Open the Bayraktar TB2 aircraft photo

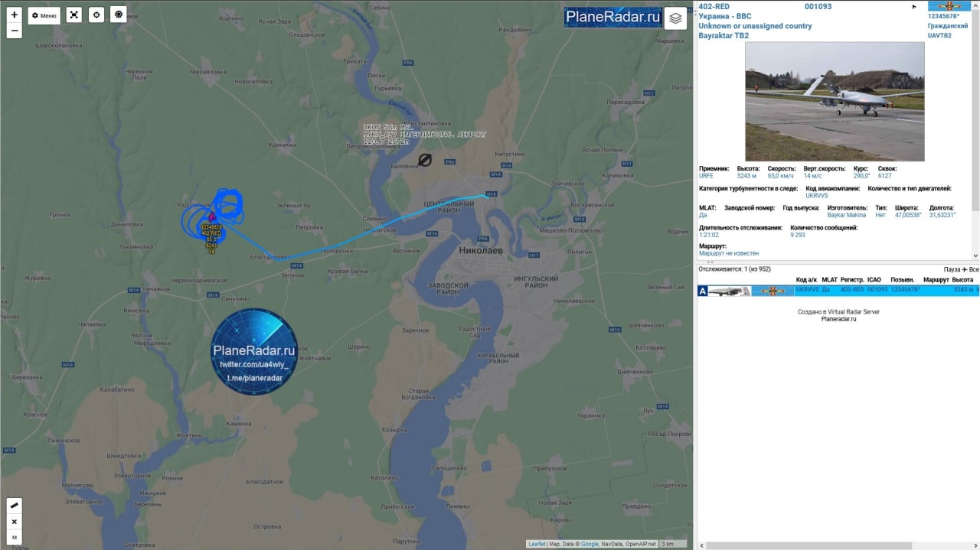tap(835, 101)
